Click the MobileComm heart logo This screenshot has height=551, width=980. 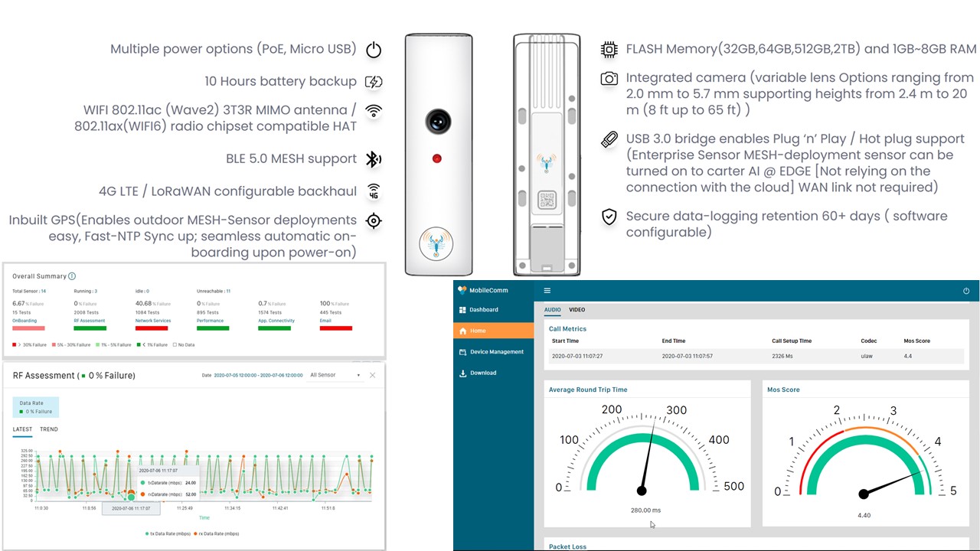[462, 290]
